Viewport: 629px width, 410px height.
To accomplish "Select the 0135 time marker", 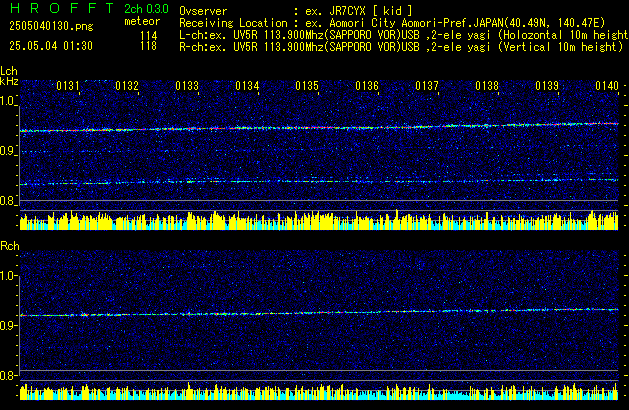I will tap(307, 86).
